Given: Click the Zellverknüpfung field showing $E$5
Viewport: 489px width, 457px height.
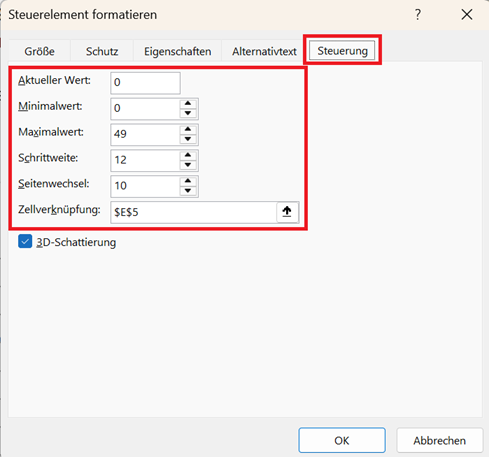Looking at the screenshot, I should pyautogui.click(x=194, y=212).
